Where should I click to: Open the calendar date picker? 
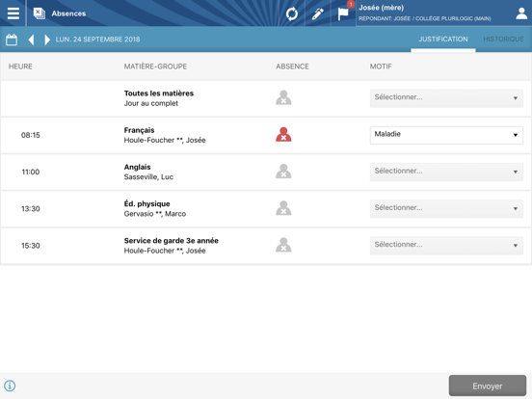pyautogui.click(x=12, y=40)
